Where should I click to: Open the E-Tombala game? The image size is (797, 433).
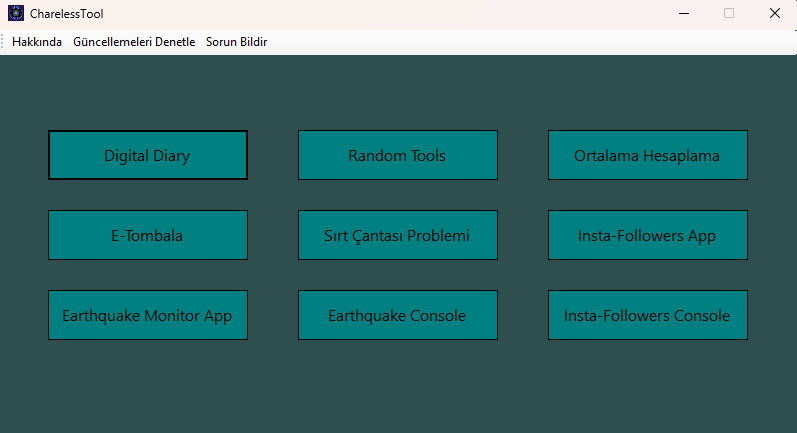[147, 235]
